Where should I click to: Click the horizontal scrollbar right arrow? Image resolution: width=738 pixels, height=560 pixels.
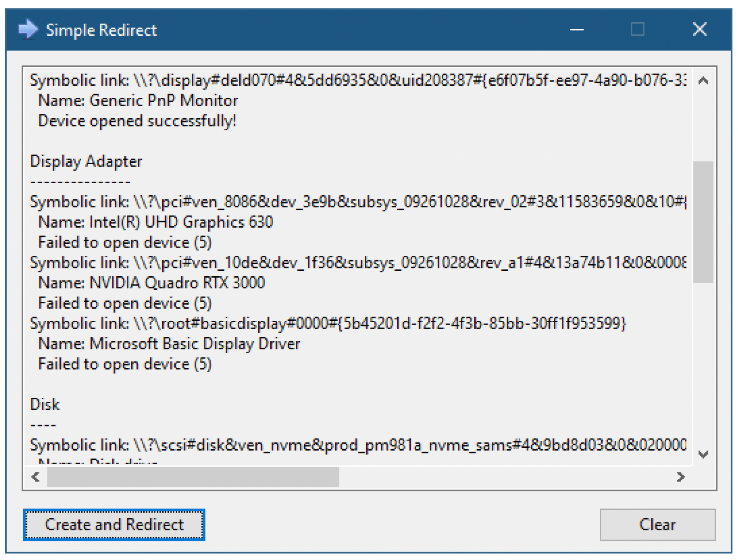tap(680, 477)
